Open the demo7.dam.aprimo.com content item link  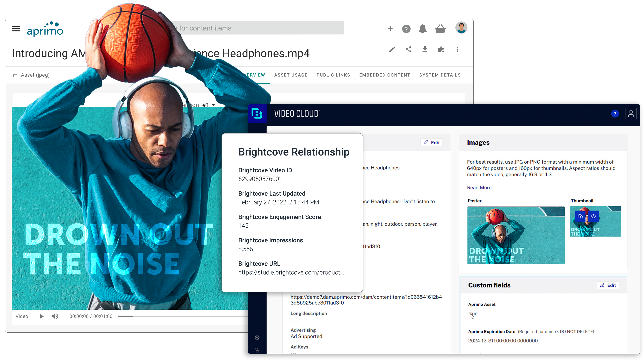coord(366,300)
